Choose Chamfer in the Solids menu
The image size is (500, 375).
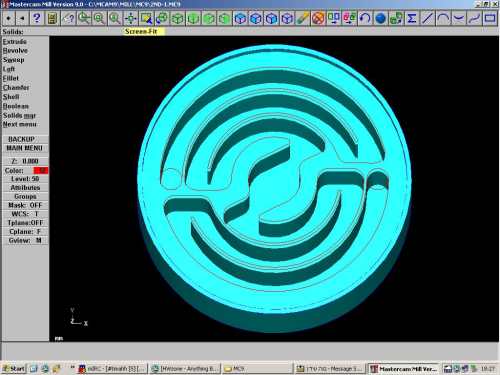click(16, 88)
